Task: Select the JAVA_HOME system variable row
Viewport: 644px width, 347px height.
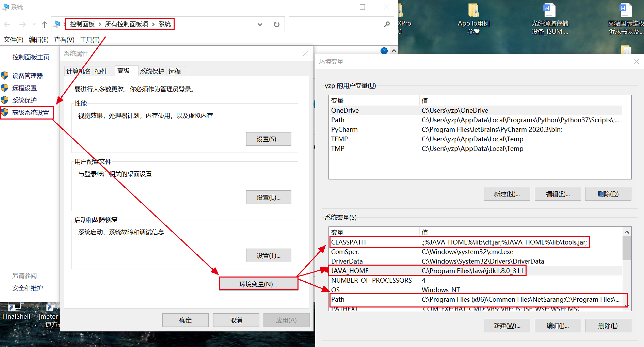Action: pos(476,271)
